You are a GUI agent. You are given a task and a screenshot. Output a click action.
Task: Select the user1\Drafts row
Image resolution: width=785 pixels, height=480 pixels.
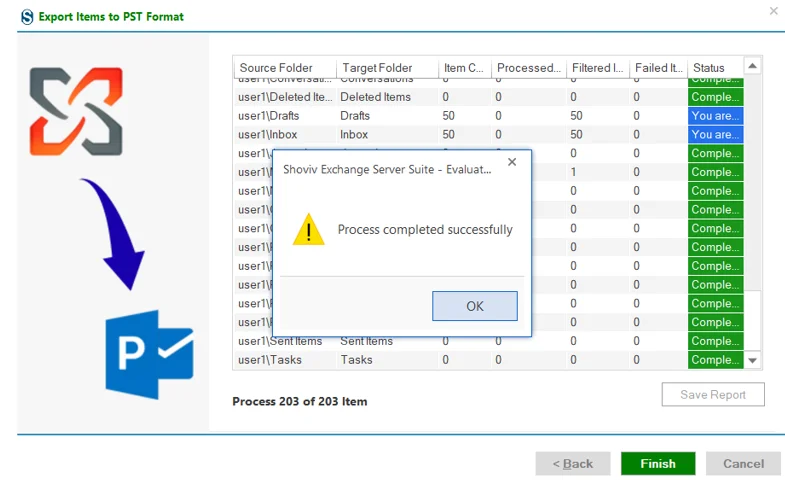coord(489,116)
